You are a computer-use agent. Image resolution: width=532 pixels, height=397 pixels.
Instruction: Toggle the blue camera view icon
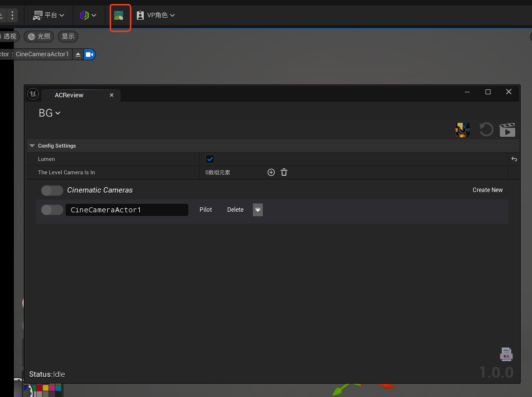89,55
